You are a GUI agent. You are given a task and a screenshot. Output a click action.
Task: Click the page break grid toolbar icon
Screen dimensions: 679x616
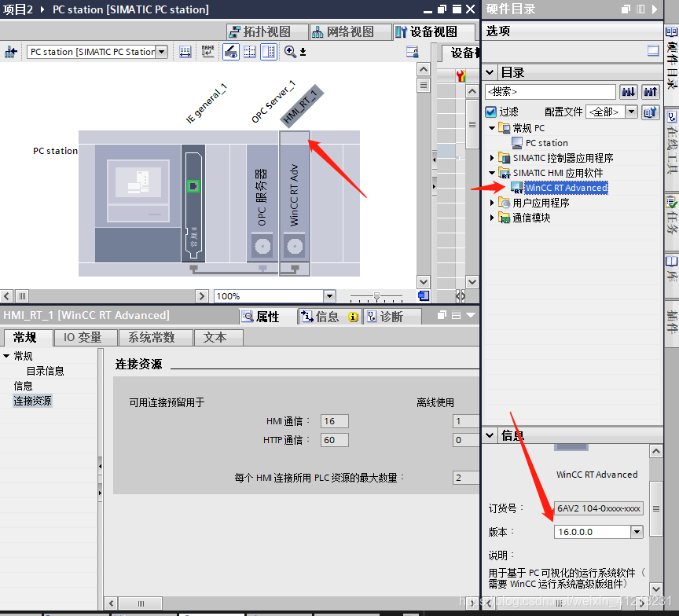(x=249, y=52)
